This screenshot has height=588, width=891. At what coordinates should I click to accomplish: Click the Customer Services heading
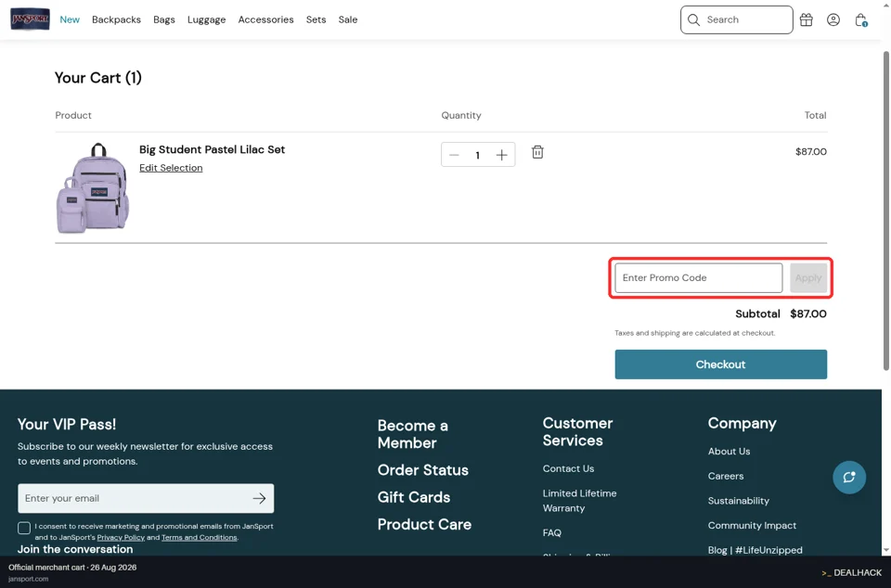[577, 432]
